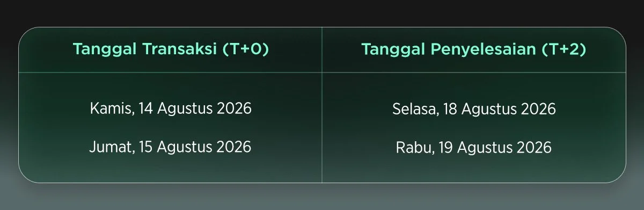Select the Jumat, 15 Agustus 2026 cell
Screen dimensions: 644x210
tap(171, 147)
